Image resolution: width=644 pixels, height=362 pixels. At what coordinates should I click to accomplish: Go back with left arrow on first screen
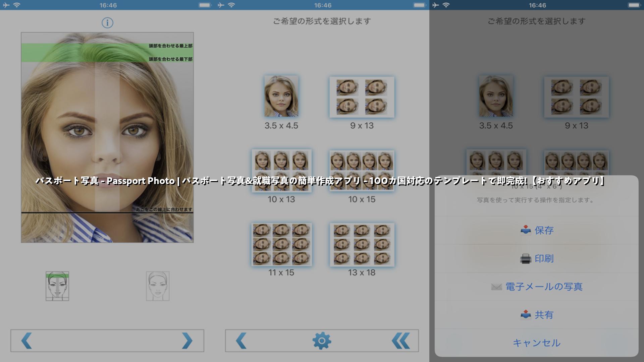click(26, 341)
